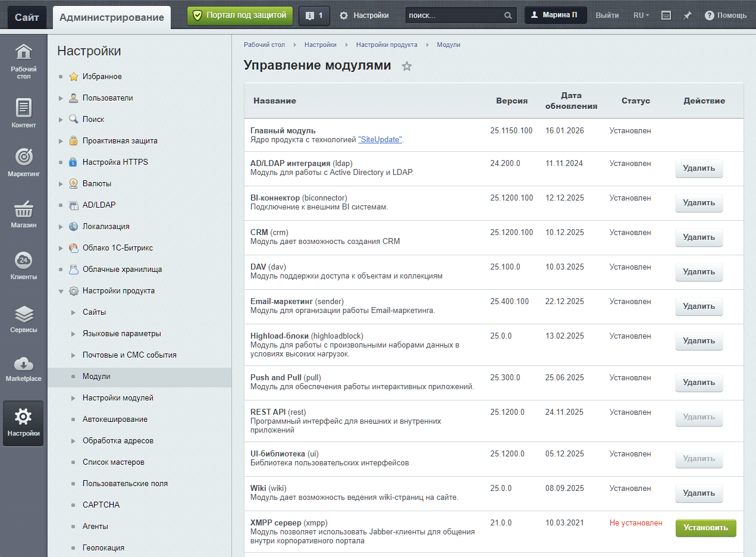The height and width of the screenshot is (557, 756).
Task: Expand the Валюты tree node
Action: pyautogui.click(x=61, y=184)
